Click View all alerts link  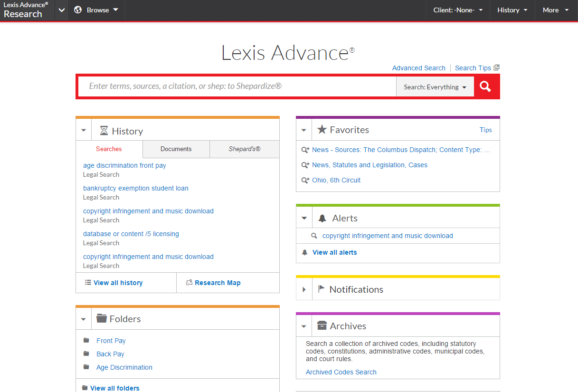335,252
